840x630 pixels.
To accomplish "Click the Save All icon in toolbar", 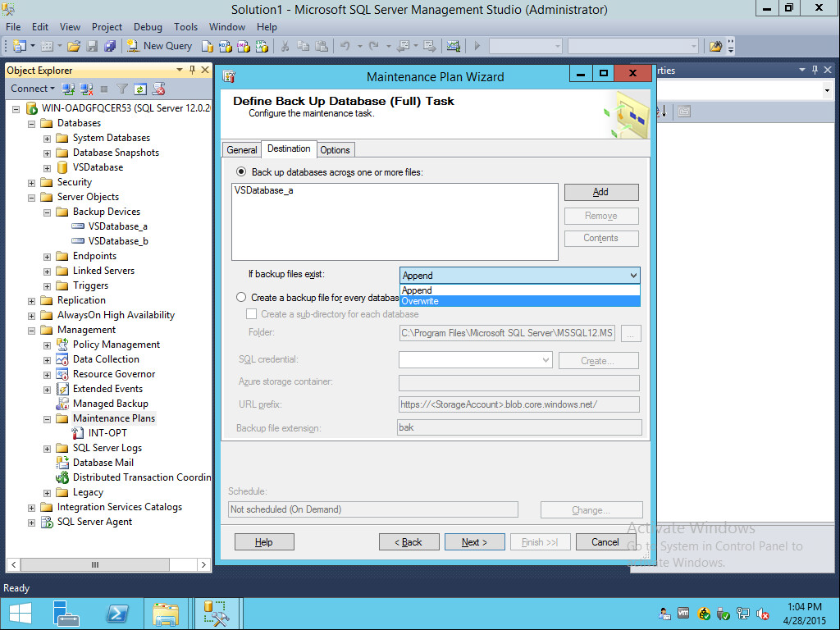I will click(110, 46).
